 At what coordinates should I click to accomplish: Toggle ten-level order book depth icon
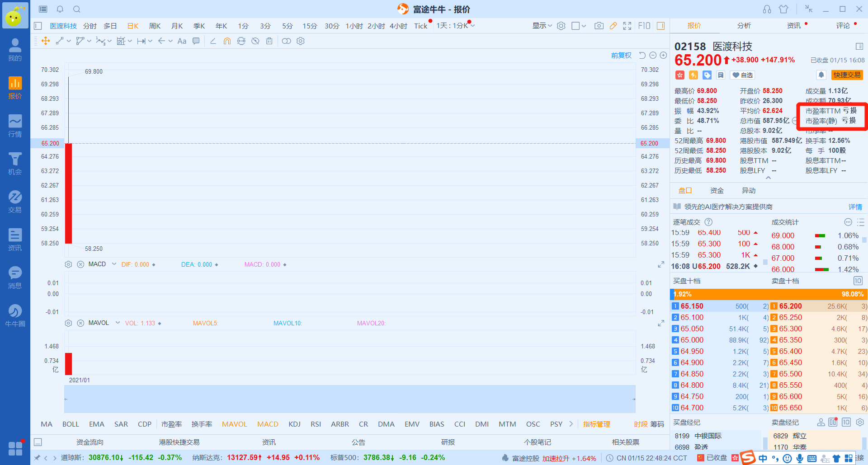[858, 281]
